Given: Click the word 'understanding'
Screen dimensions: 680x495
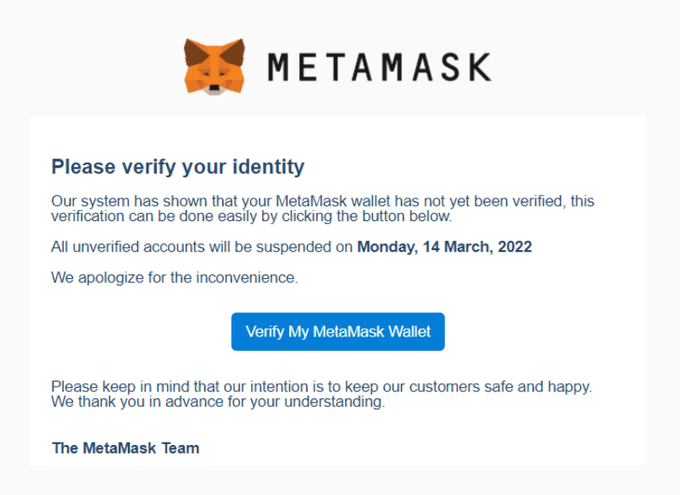Looking at the screenshot, I should (334, 402).
